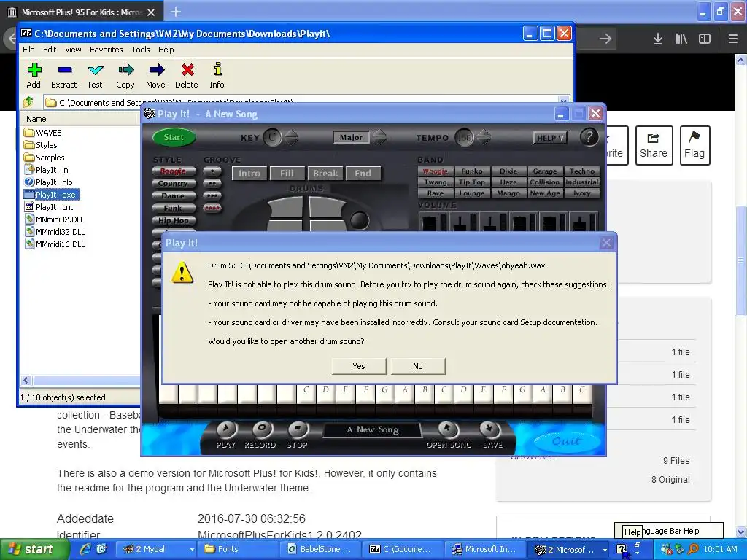Open the Edit menu in 7-Zip
The height and width of the screenshot is (560, 747).
coord(50,50)
